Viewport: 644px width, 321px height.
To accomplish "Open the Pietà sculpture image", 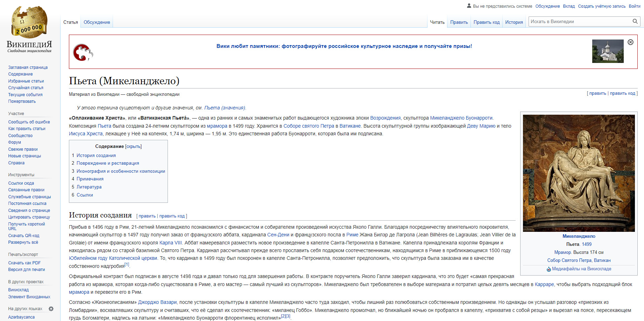I will (579, 173).
